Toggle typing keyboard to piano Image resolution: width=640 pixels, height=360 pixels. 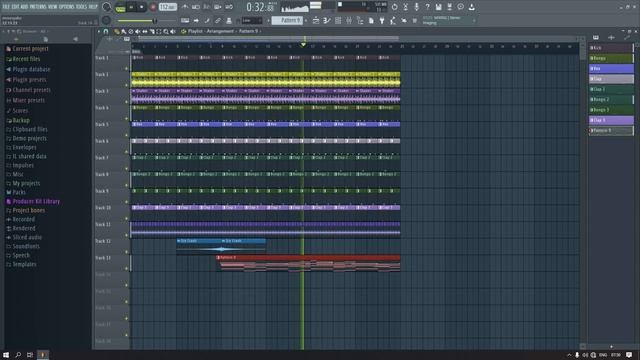(185, 20)
